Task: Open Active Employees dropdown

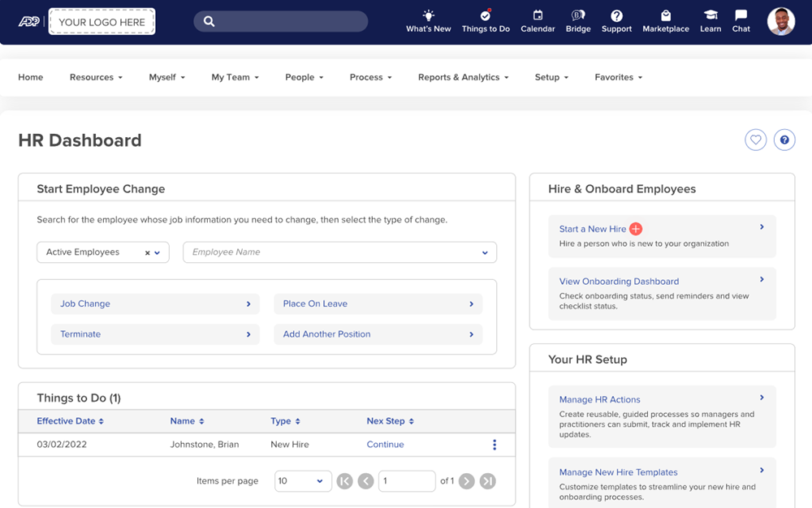Action: tap(157, 253)
